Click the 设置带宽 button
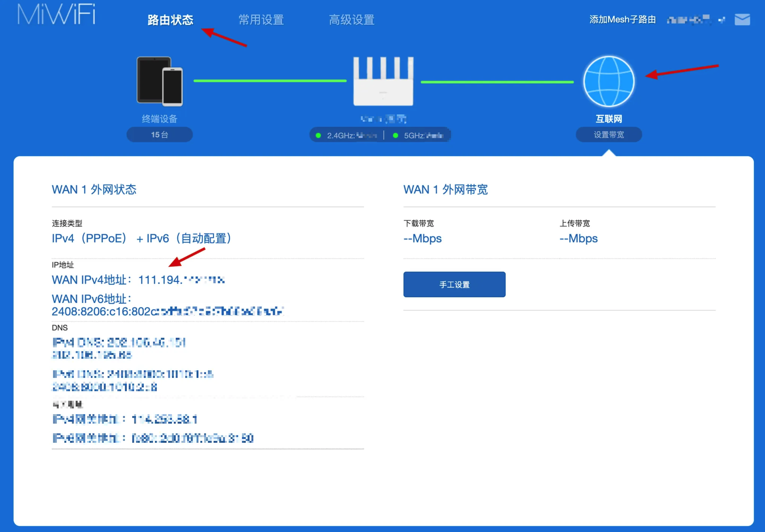Image resolution: width=765 pixels, height=532 pixels. (609, 135)
